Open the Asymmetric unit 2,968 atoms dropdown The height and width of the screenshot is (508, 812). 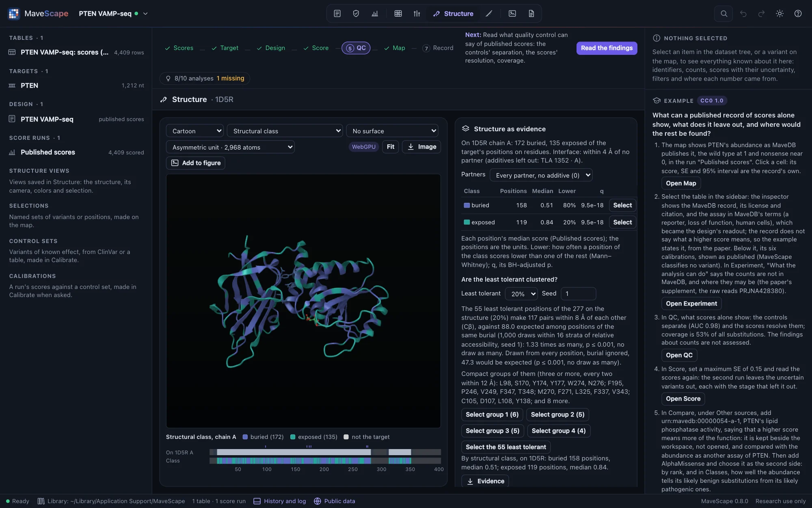click(x=230, y=147)
